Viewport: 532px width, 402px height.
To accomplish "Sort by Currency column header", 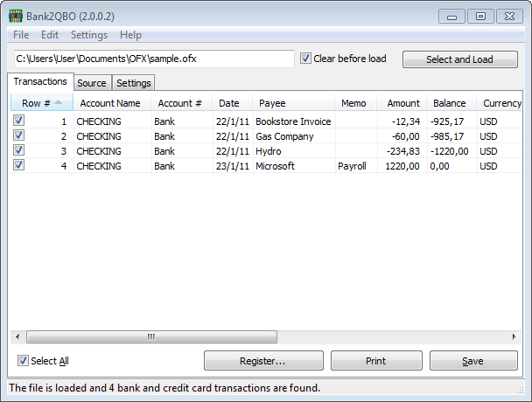I will click(x=500, y=103).
